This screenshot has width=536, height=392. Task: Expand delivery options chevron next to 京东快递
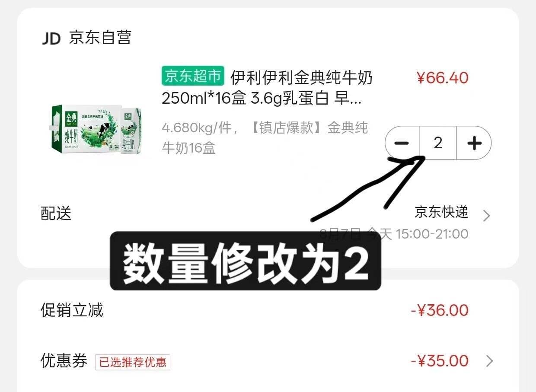coord(487,216)
